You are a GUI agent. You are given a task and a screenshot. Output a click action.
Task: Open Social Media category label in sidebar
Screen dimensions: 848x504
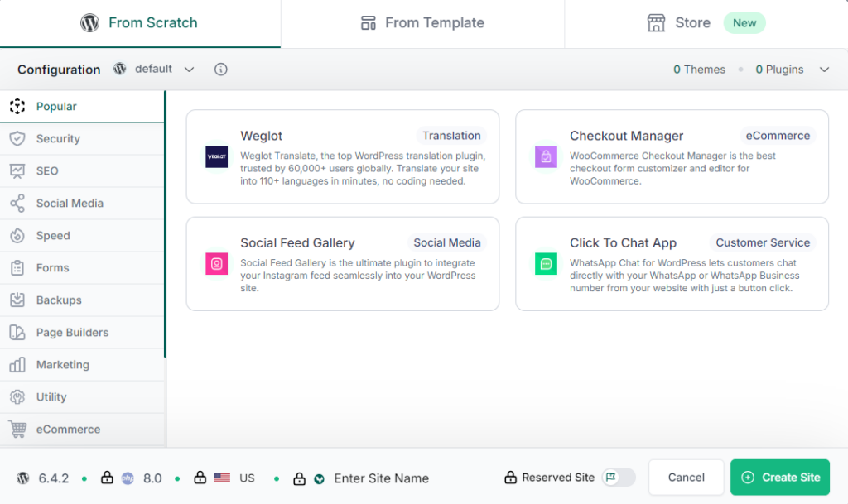pos(70,203)
